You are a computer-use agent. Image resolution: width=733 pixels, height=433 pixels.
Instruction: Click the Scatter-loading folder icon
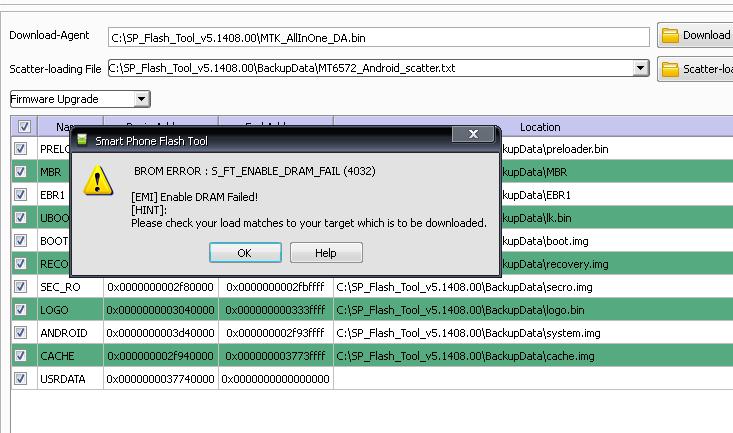(x=670, y=69)
